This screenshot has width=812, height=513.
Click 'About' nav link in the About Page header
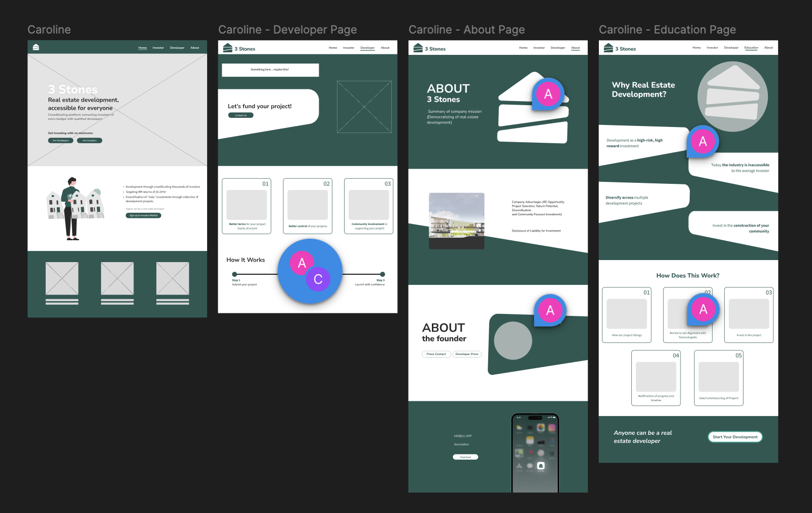click(575, 48)
